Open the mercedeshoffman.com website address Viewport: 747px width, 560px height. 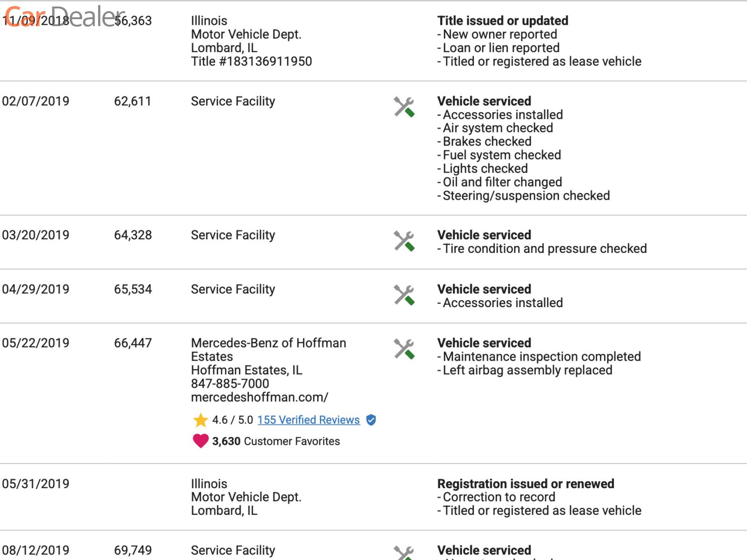259,397
